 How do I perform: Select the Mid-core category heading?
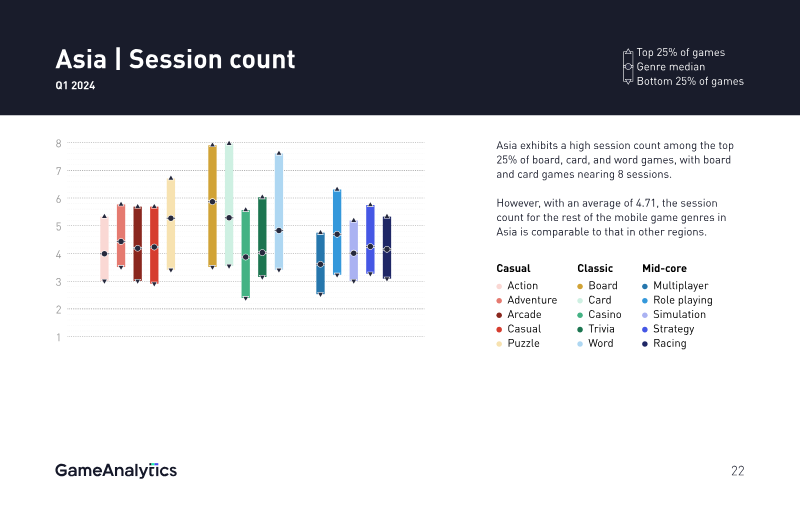coord(665,268)
